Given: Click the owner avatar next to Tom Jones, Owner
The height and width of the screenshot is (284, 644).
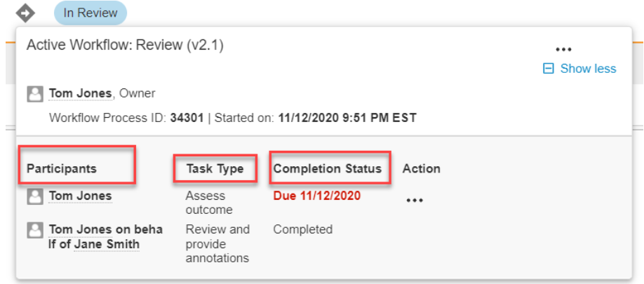Looking at the screenshot, I should click(35, 94).
